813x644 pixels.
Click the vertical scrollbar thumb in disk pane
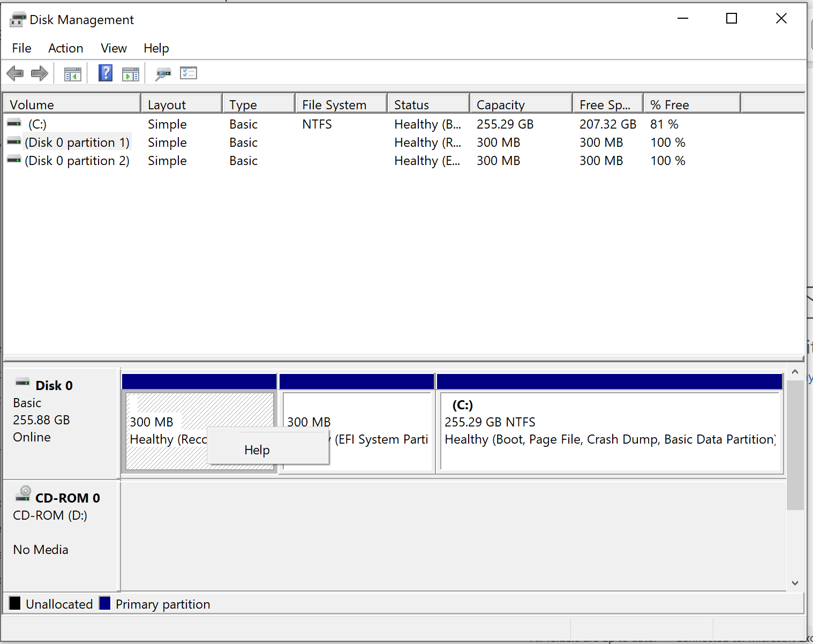(x=795, y=445)
